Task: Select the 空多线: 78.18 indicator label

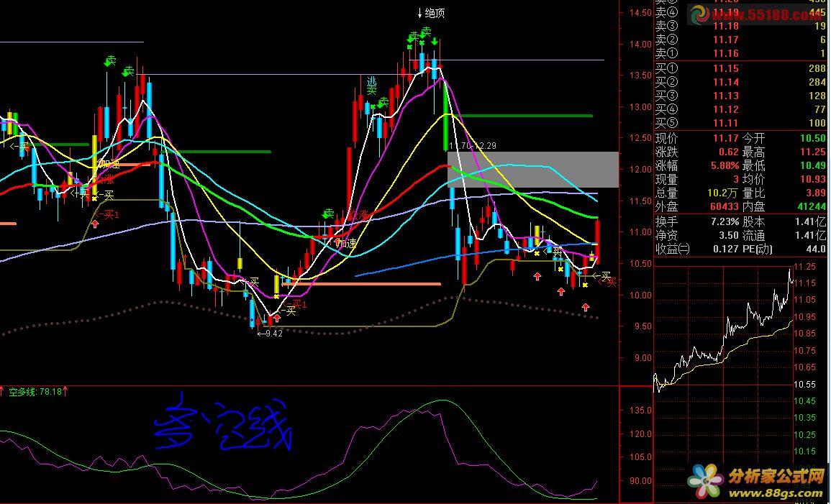Action: click(x=34, y=392)
